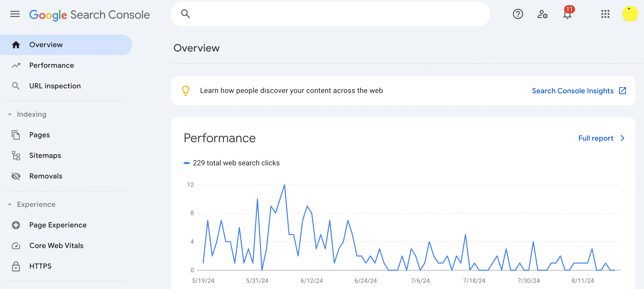Open the Page Experience icon
This screenshot has width=644, height=289.
click(16, 225)
